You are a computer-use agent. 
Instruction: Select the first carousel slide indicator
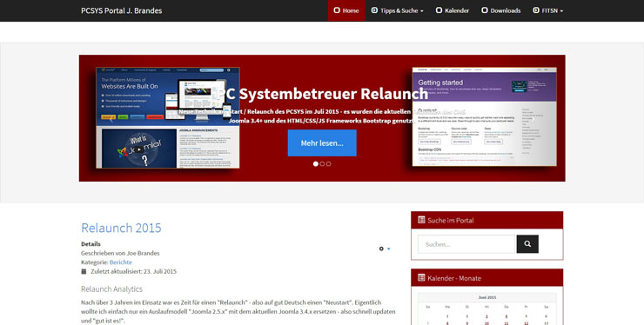pos(315,163)
